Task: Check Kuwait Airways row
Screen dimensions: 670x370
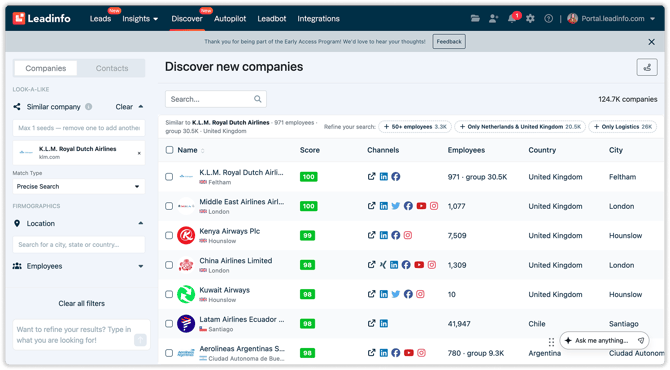Action: pos(169,294)
